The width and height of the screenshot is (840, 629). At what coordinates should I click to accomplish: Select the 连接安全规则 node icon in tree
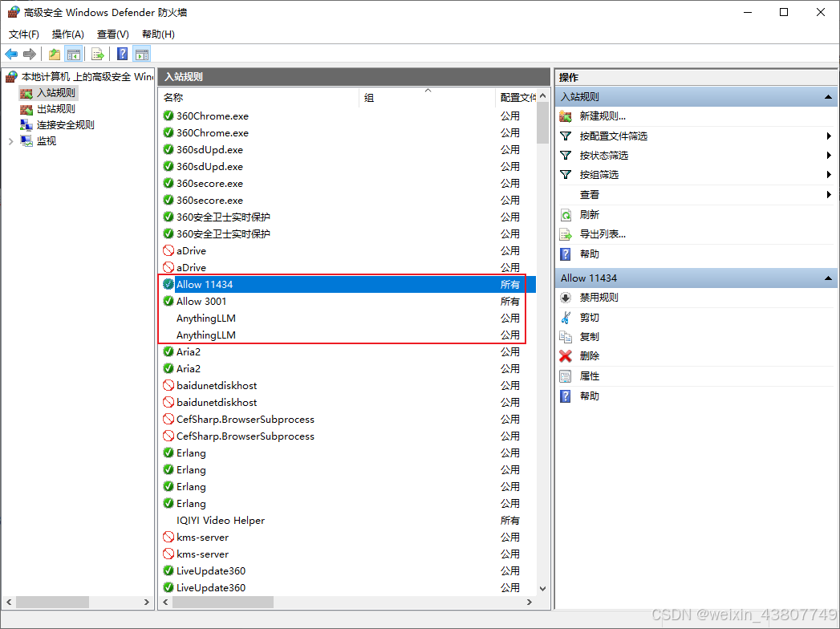point(26,125)
